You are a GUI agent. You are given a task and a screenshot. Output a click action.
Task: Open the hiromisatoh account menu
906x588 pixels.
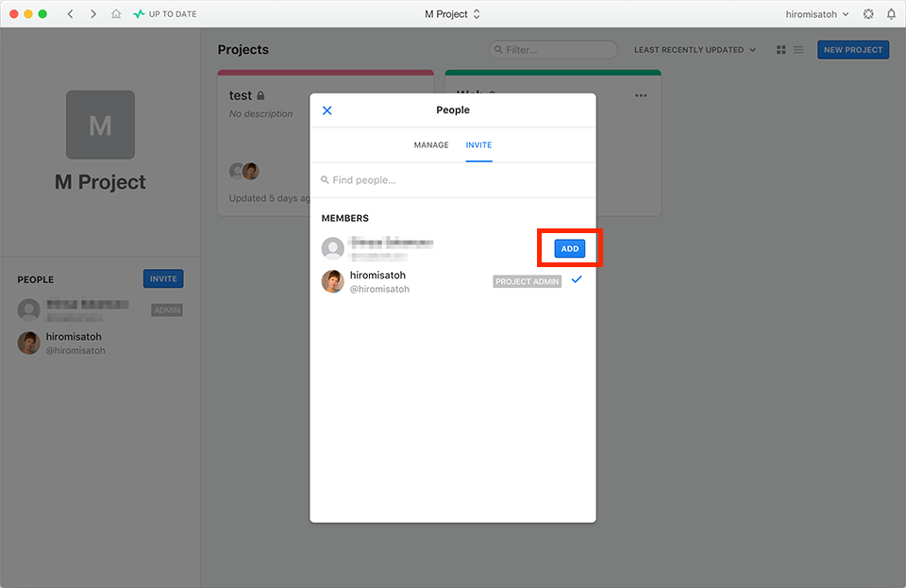click(817, 14)
